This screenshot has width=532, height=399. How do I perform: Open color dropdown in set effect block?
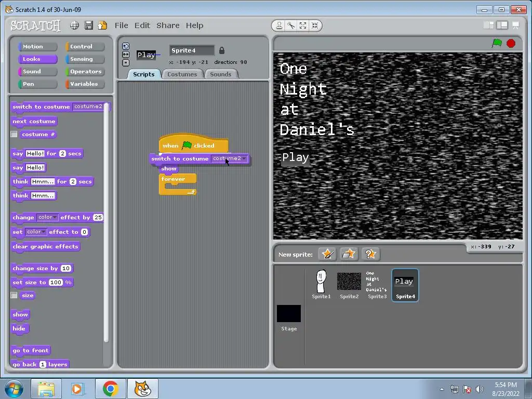36,232
